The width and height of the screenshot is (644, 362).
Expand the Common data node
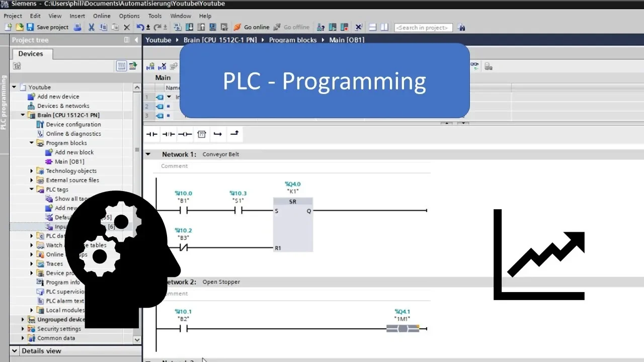point(23,338)
